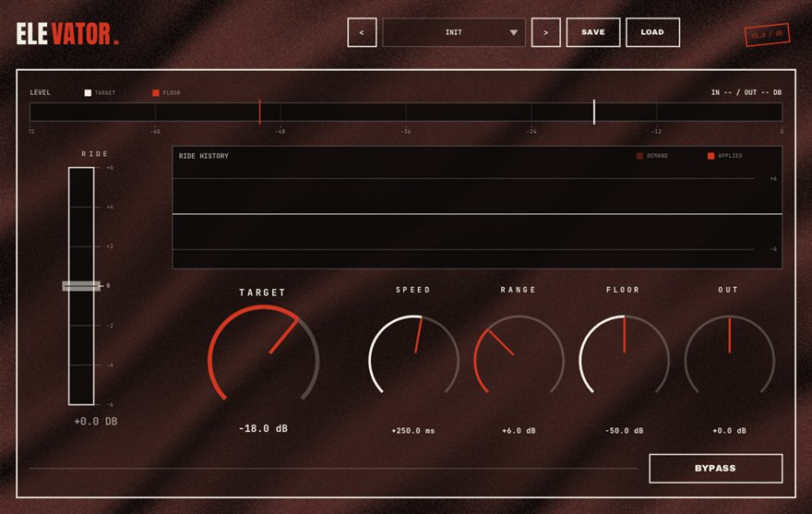Click the APPLIED legend swatch
This screenshot has width=812, height=514.
pos(711,156)
